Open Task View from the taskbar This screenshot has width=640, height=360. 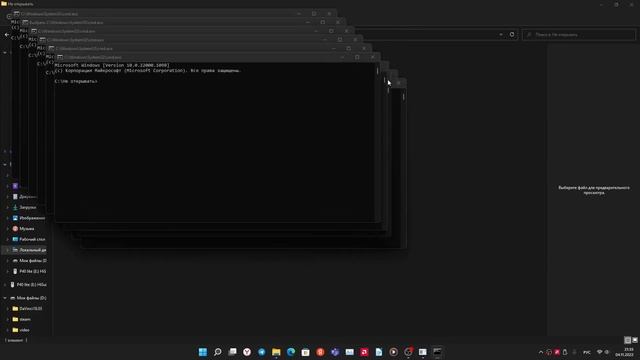click(232, 352)
